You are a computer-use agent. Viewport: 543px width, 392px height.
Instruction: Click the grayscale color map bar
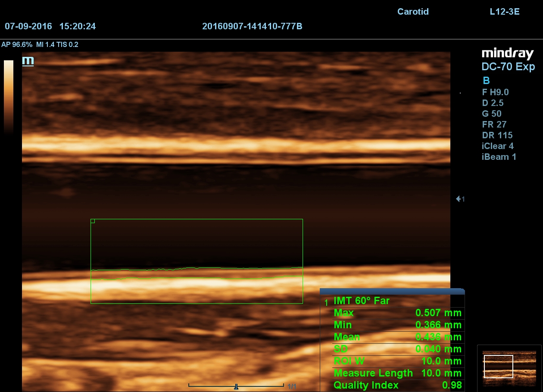(9, 97)
